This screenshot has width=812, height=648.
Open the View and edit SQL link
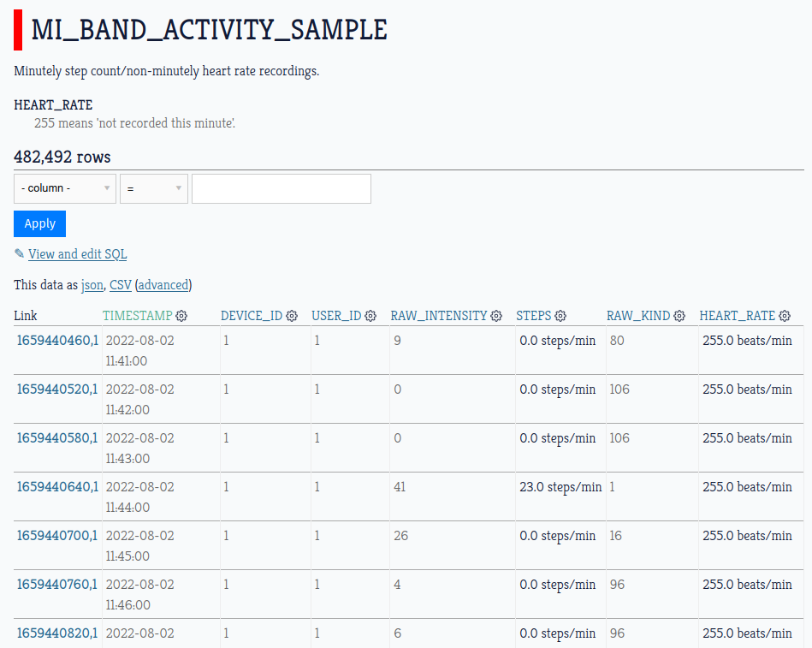click(x=78, y=254)
